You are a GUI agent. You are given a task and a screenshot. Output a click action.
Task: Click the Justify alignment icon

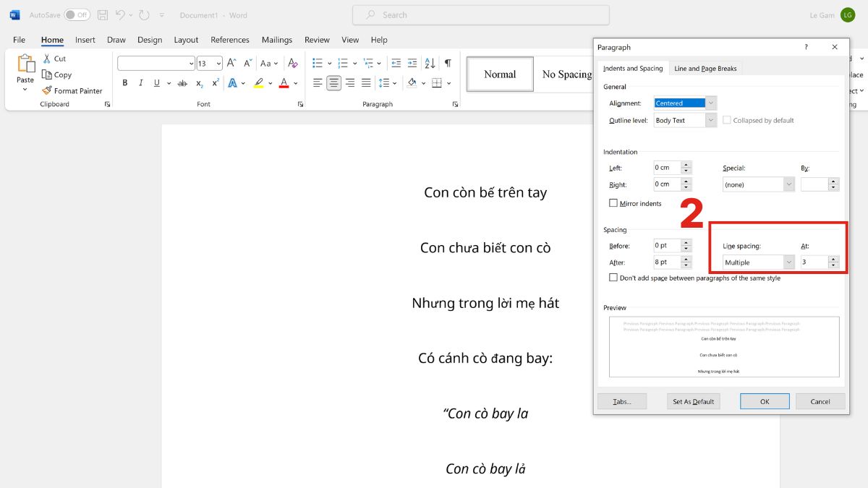coord(366,83)
